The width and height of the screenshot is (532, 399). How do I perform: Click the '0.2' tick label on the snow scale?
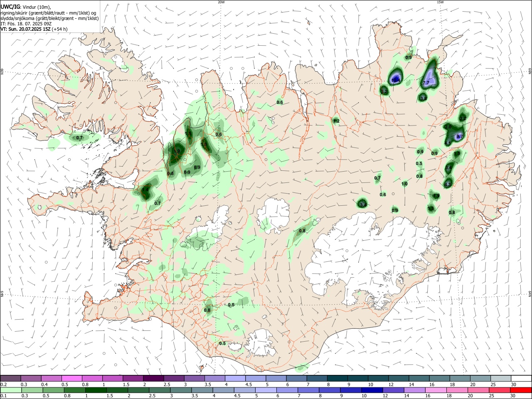(3, 384)
